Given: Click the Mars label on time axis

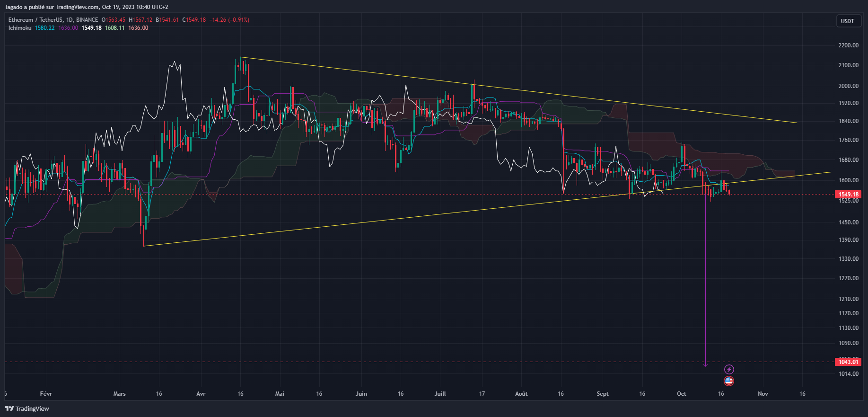Looking at the screenshot, I should click(120, 394).
